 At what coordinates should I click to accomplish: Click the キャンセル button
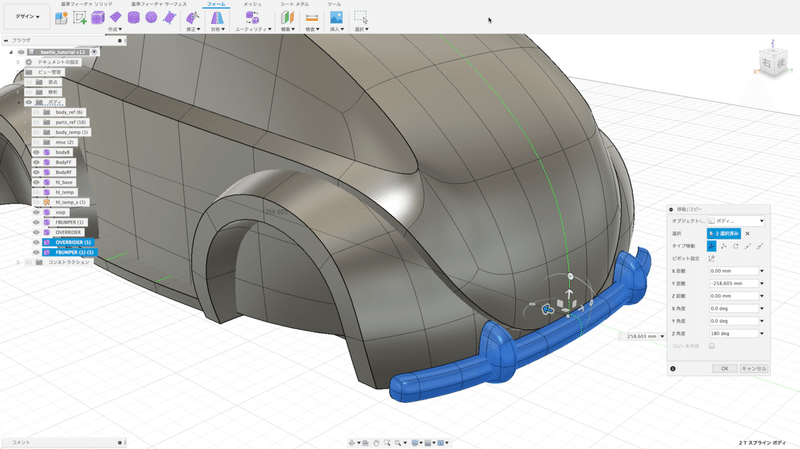point(753,368)
